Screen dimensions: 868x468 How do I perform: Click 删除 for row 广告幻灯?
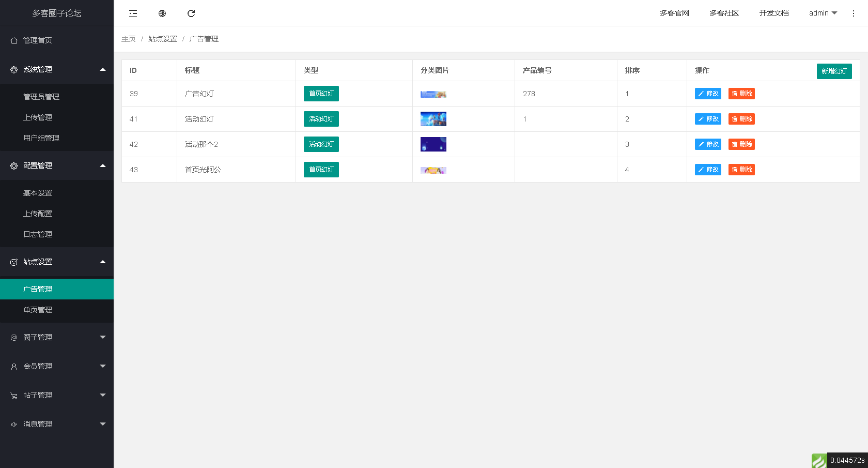tap(741, 94)
